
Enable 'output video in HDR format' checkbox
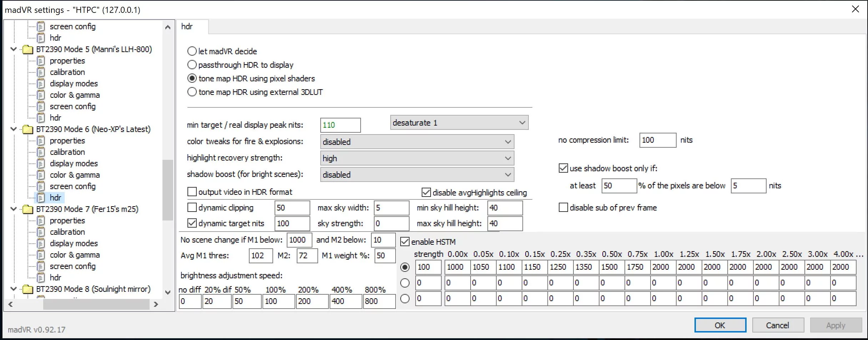click(x=192, y=192)
